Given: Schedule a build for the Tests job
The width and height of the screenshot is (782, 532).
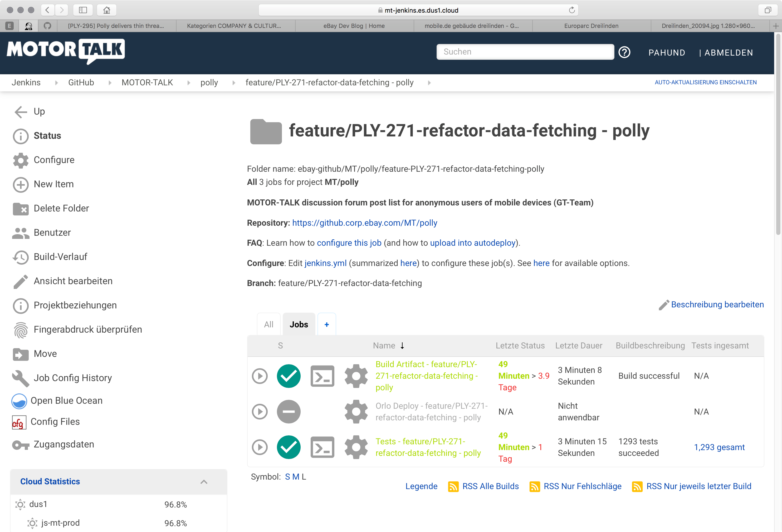Looking at the screenshot, I should click(x=260, y=447).
